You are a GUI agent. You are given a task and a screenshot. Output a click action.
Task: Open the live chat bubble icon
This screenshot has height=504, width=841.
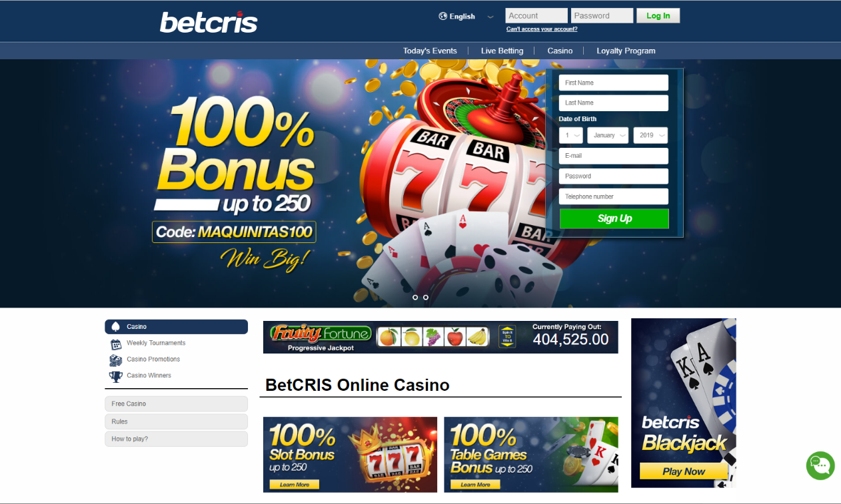[820, 465]
